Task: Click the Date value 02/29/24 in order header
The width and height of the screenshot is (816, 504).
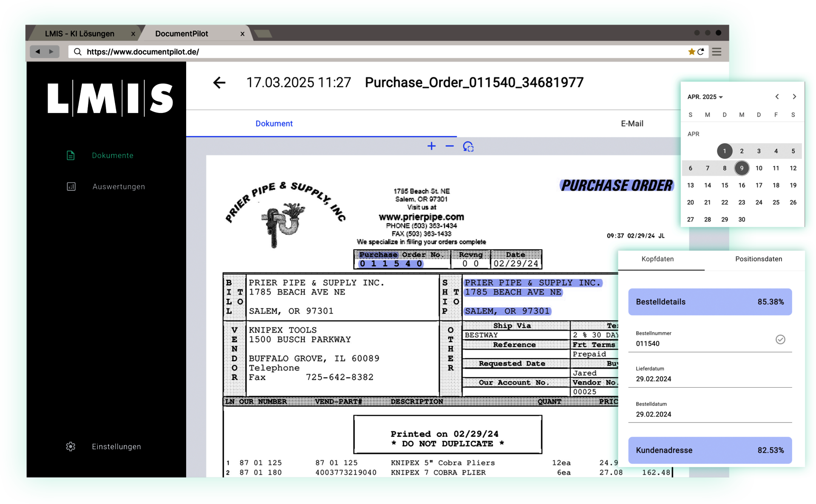Action: (516, 264)
